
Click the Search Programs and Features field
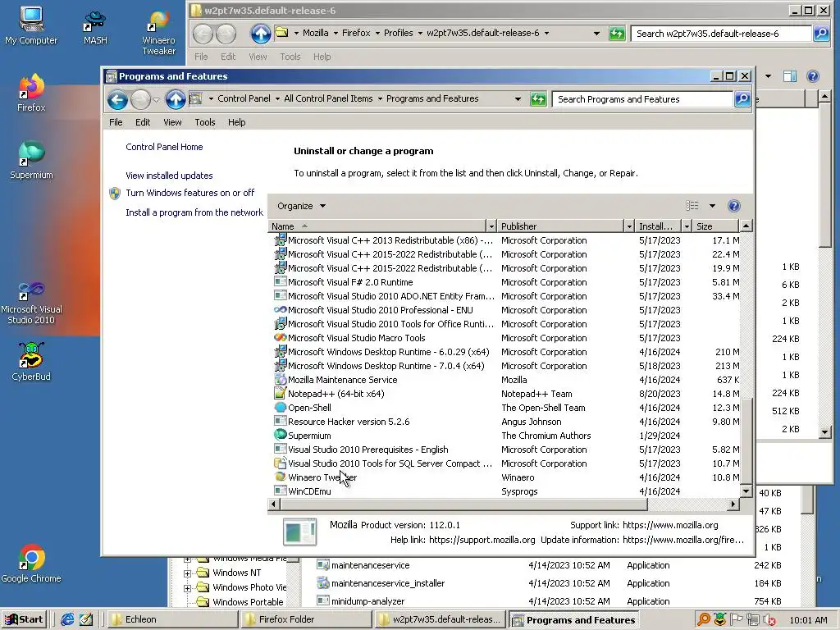coord(642,99)
